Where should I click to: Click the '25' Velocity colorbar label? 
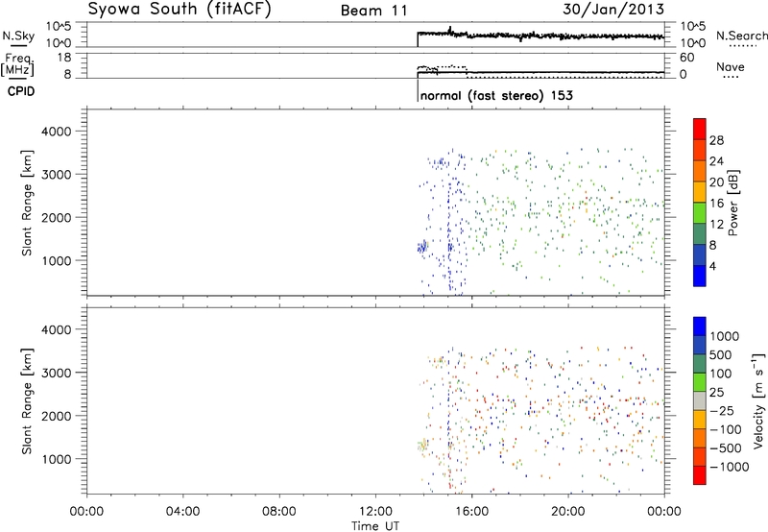716,393
